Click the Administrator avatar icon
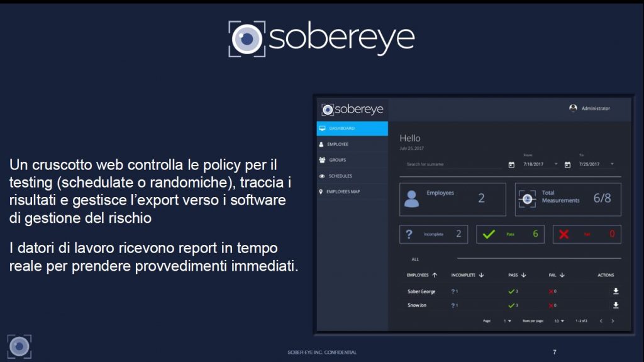The image size is (644, 362). [573, 108]
